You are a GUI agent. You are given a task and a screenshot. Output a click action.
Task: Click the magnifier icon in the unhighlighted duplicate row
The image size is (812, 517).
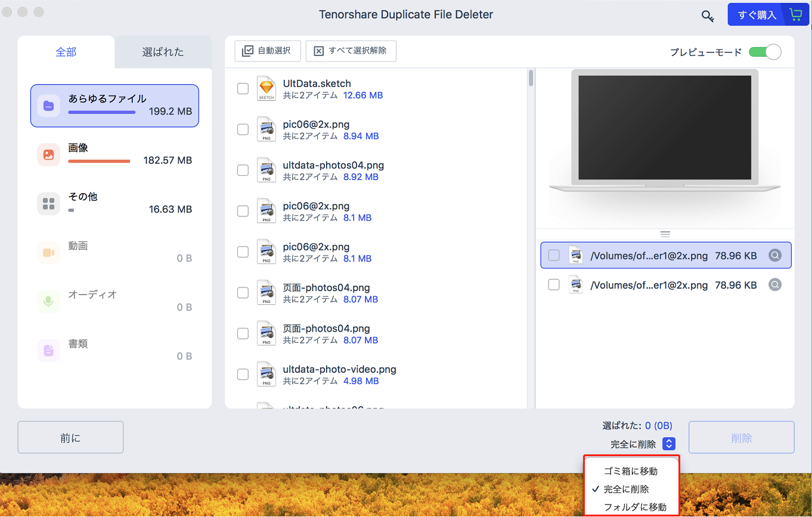tap(775, 284)
